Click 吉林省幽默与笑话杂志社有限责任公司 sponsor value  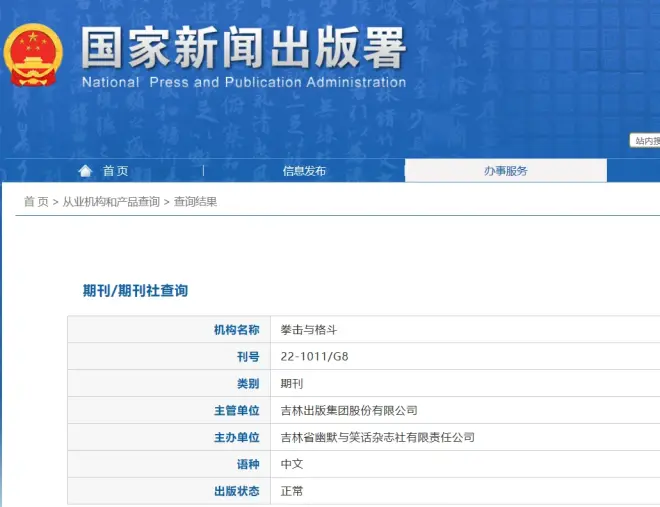[x=377, y=438]
